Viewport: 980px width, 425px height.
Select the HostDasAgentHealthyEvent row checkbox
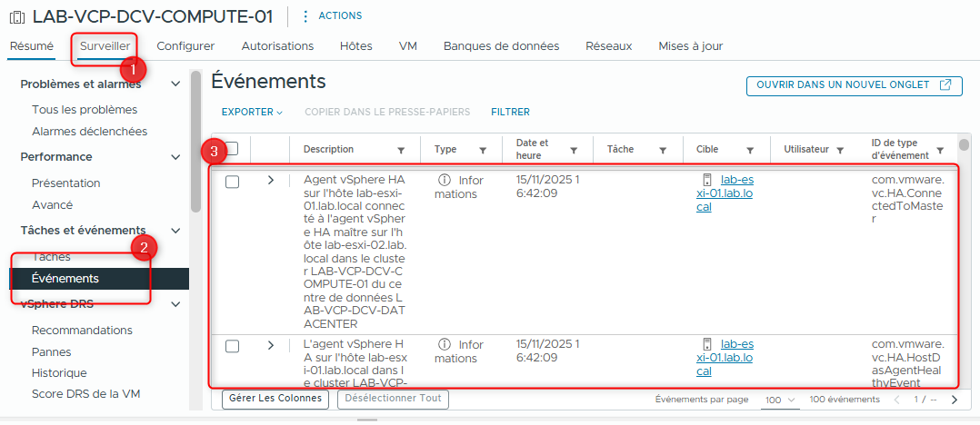(x=232, y=346)
